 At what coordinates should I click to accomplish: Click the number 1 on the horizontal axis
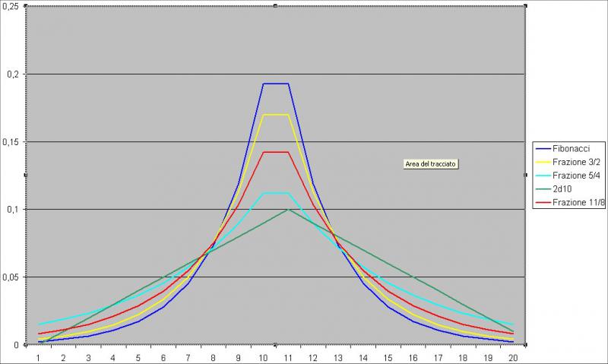click(38, 356)
